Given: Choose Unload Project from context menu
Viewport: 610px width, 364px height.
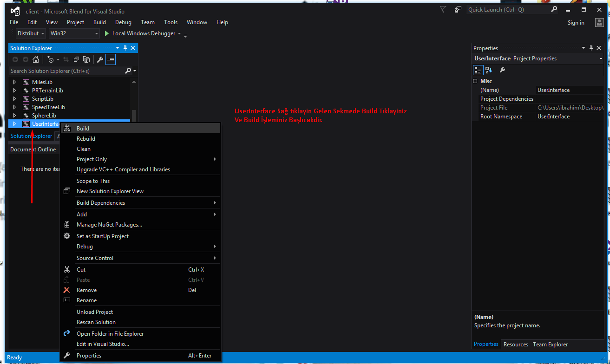Looking at the screenshot, I should [x=140, y=312].
